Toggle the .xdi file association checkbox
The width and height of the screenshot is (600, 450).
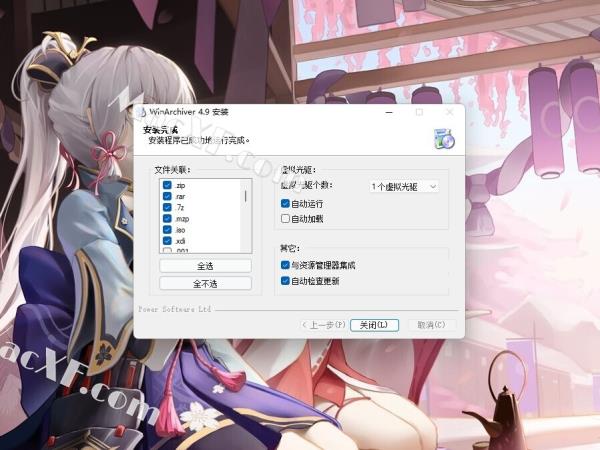(x=167, y=240)
